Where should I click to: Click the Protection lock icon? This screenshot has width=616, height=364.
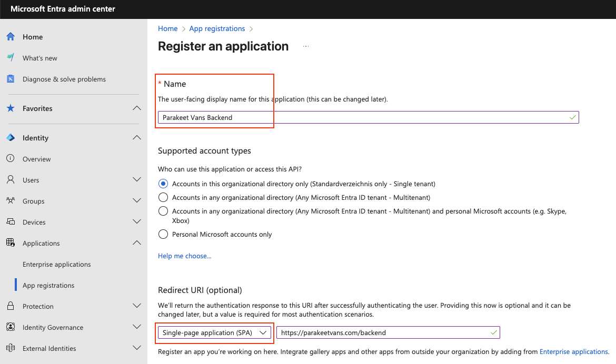pyautogui.click(x=11, y=306)
